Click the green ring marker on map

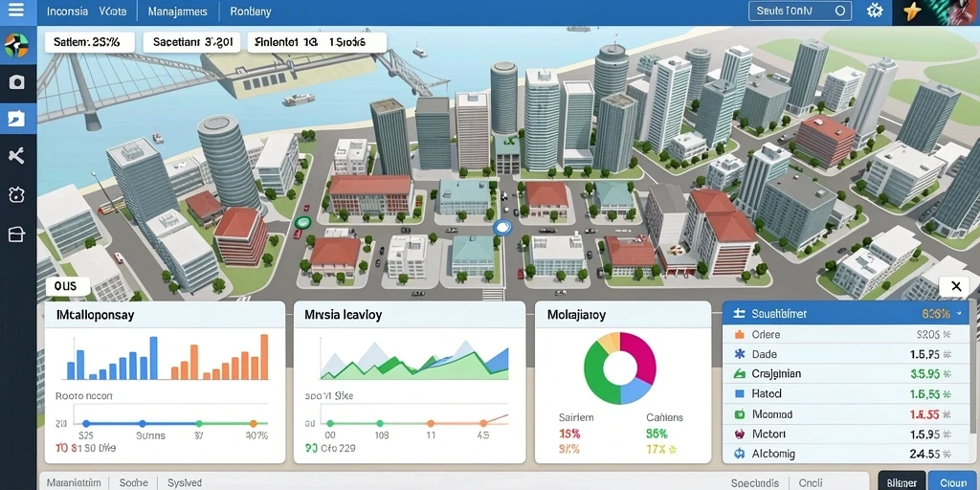pos(303,222)
